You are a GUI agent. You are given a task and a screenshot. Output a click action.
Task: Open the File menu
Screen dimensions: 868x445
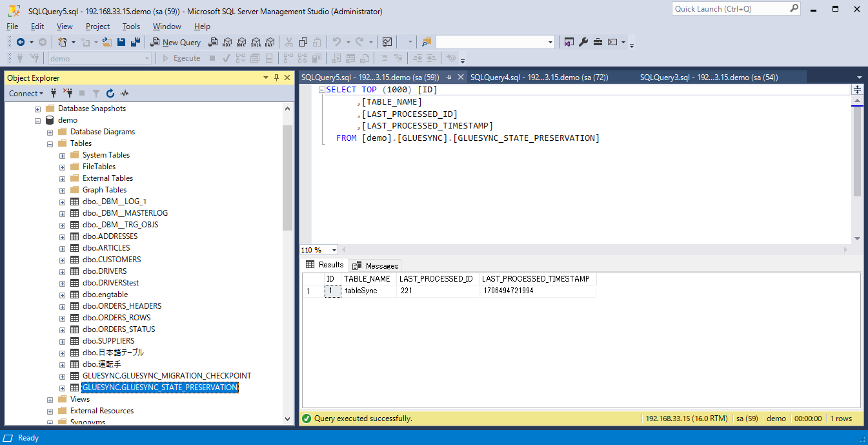click(12, 26)
